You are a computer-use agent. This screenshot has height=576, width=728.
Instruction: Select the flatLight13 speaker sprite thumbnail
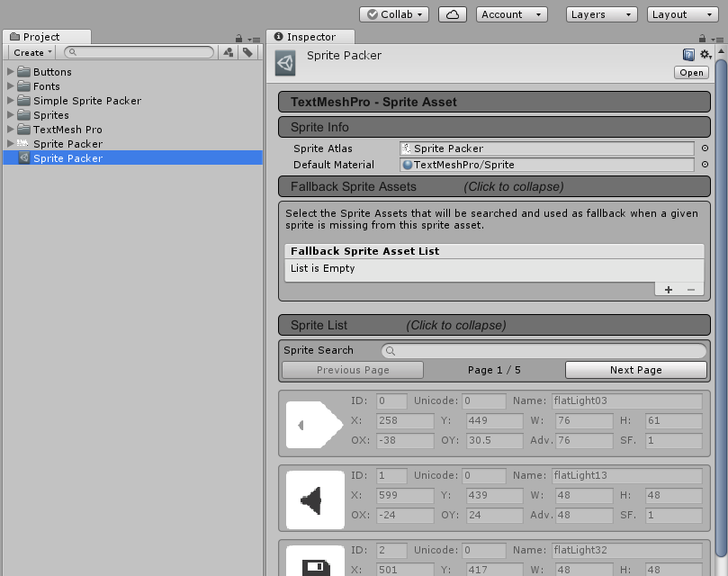click(315, 499)
